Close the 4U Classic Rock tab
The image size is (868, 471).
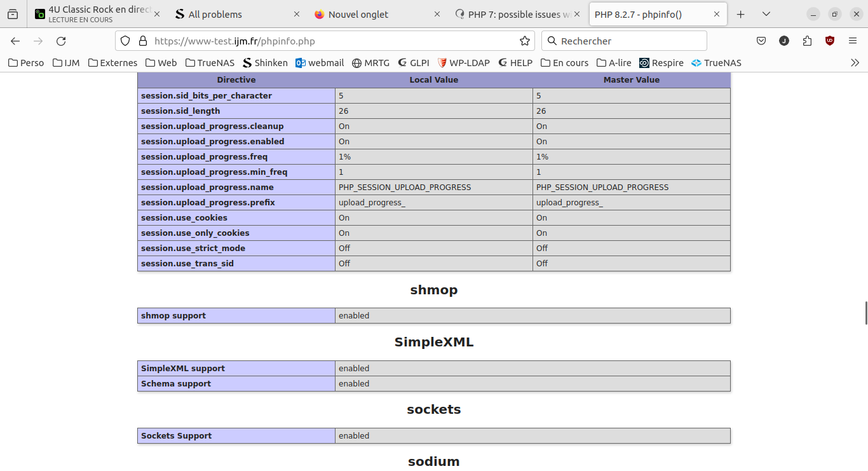(157, 14)
